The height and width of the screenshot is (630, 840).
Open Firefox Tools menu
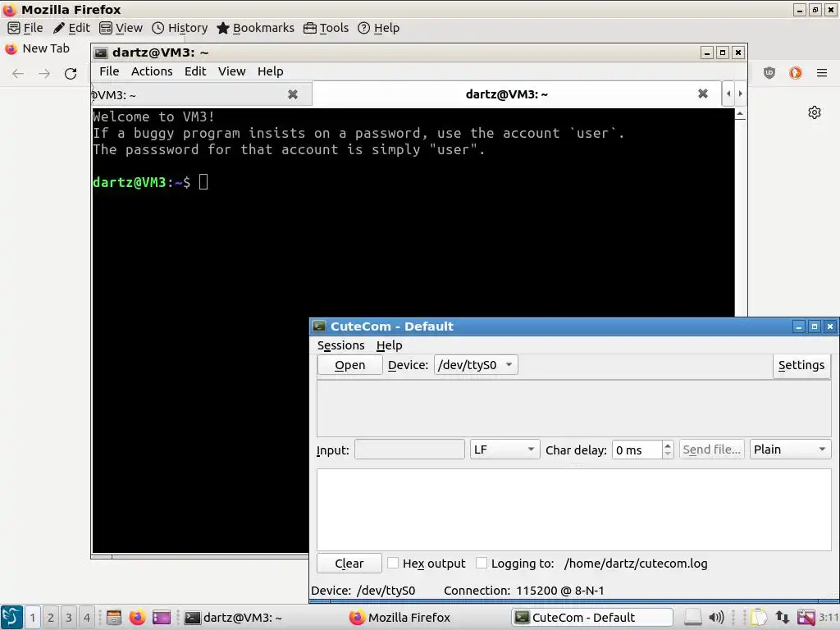(326, 28)
